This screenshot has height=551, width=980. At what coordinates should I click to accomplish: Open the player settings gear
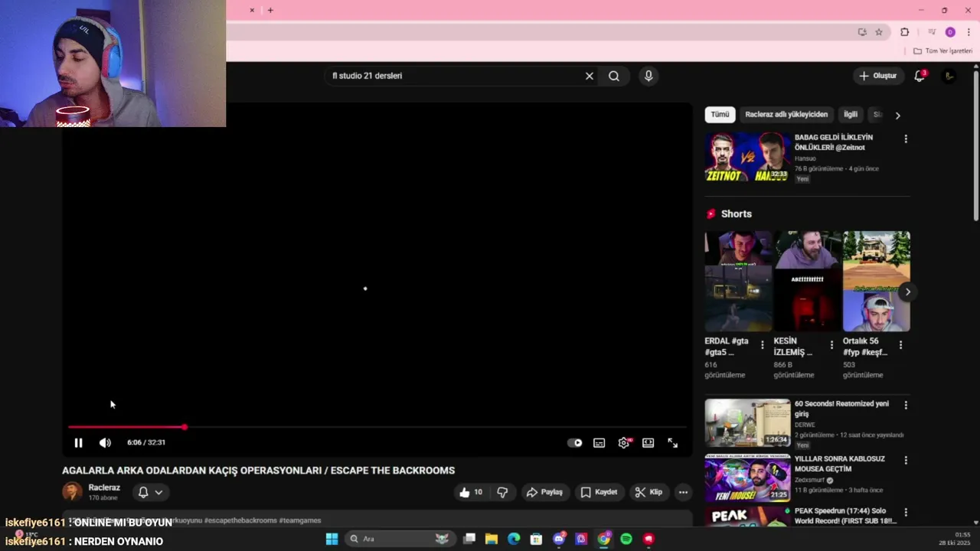tap(624, 442)
